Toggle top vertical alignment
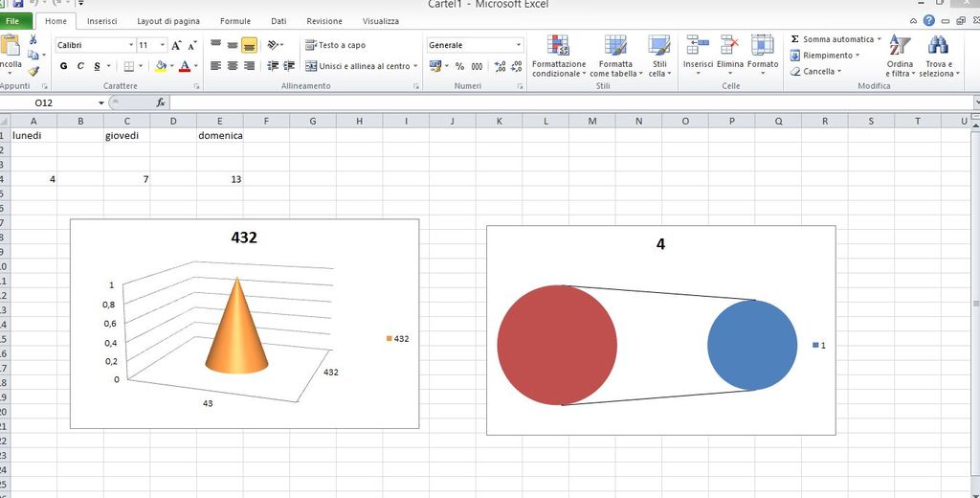Screen dimensions: 980x498 (215, 44)
